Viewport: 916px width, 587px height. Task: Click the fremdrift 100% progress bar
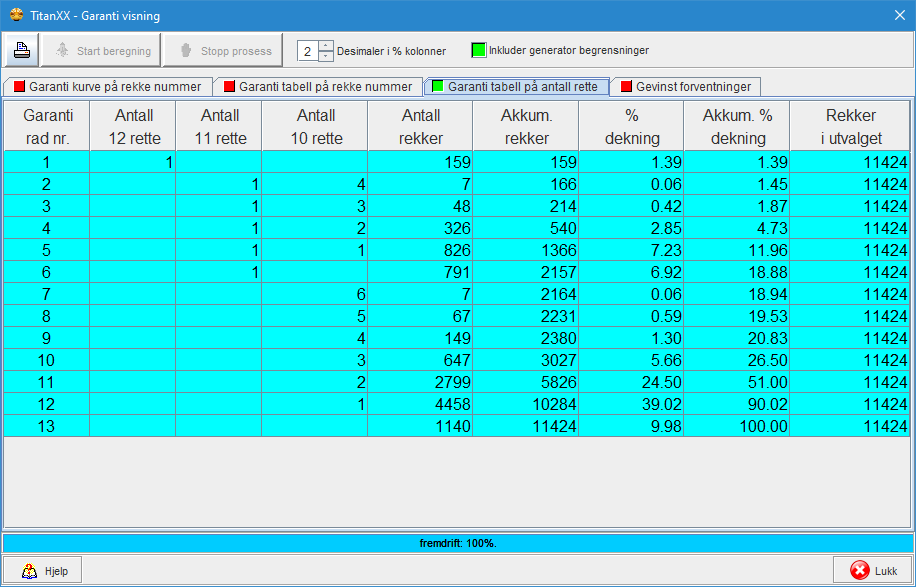click(x=457, y=543)
